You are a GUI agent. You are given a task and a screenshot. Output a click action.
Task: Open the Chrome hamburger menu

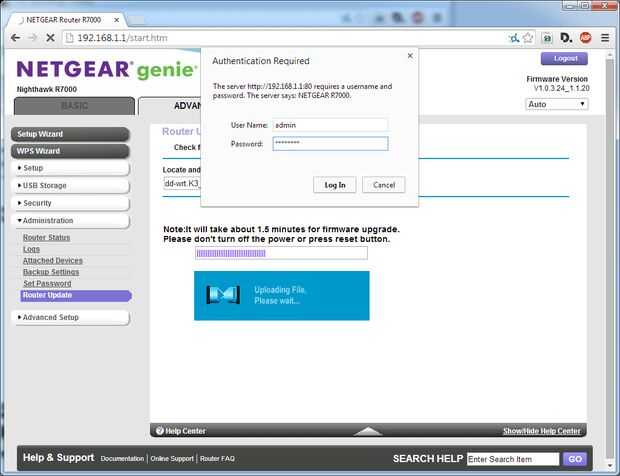point(605,38)
